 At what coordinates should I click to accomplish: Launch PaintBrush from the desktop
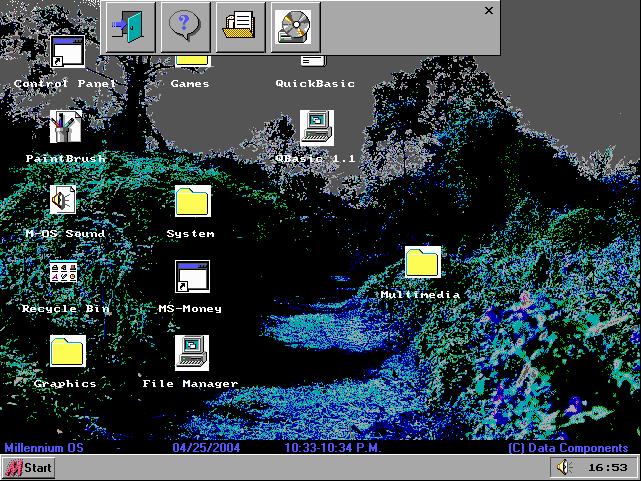point(66,127)
